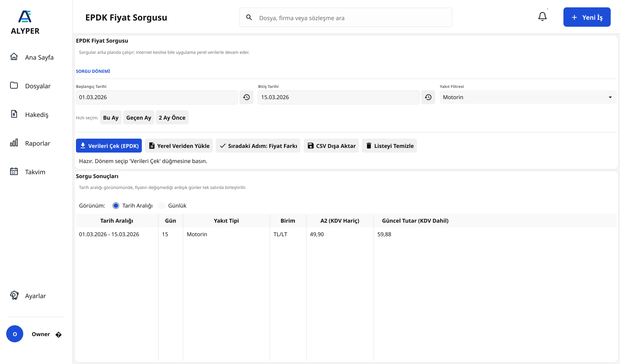Click the diamond icon beside Owner
Viewport: 620px width, 364px height.
[x=59, y=335]
